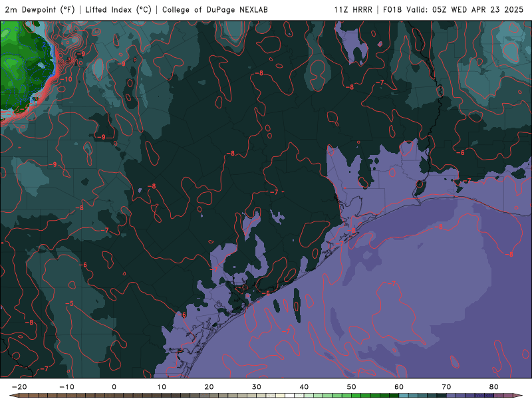Click the 20 label on the color scale
The width and height of the screenshot is (532, 399).
(209, 387)
